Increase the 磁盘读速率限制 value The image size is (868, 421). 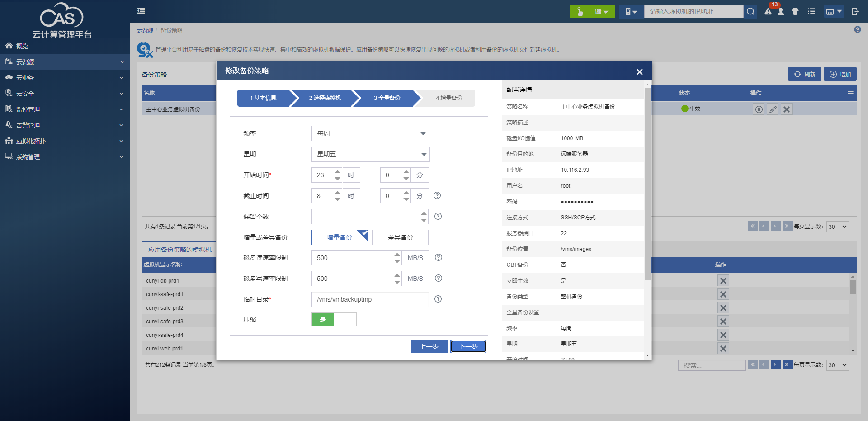pyautogui.click(x=397, y=255)
